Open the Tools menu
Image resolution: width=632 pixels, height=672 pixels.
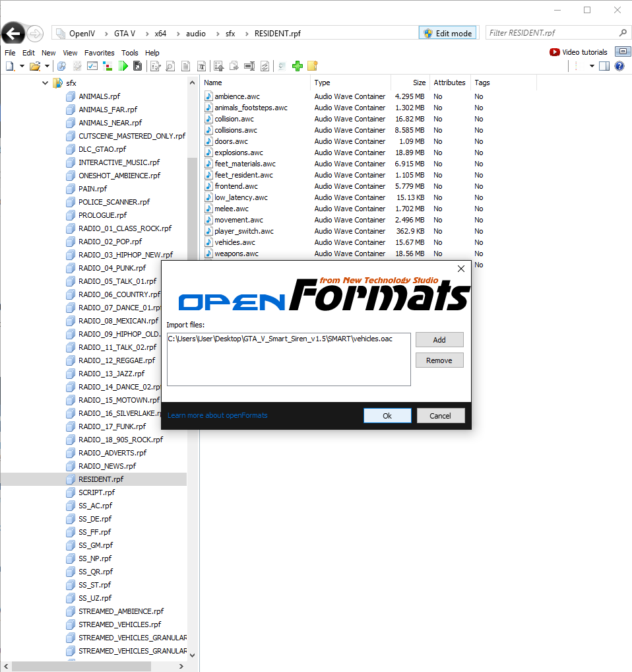pyautogui.click(x=130, y=53)
